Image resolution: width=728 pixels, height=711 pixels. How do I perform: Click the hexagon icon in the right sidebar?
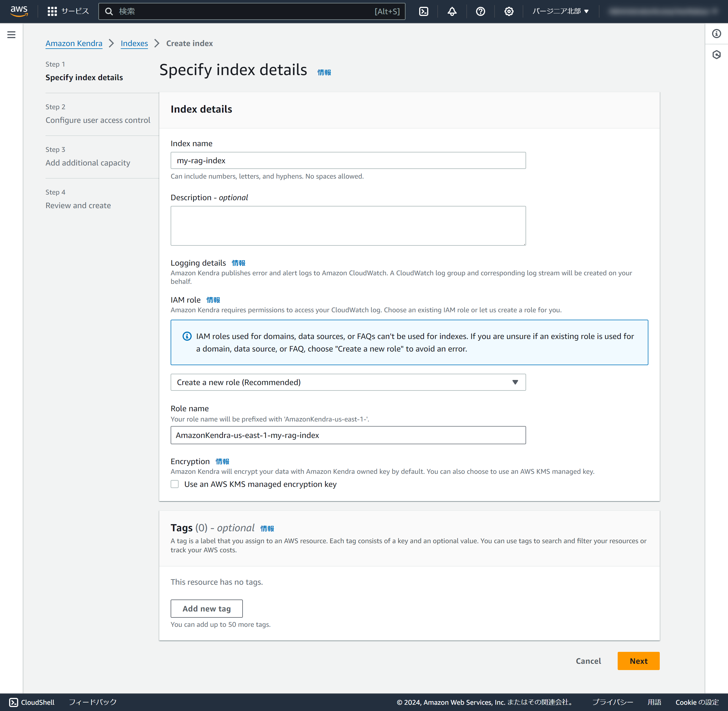(716, 55)
